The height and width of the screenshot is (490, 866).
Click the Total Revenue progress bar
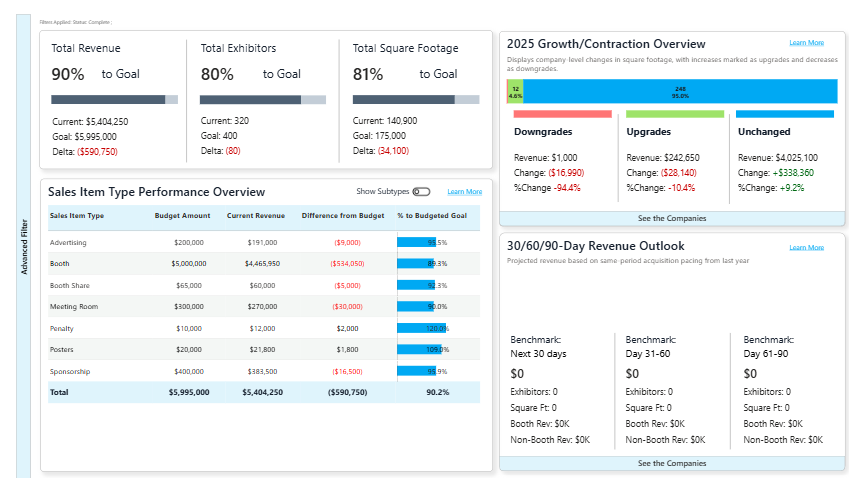click(114, 99)
